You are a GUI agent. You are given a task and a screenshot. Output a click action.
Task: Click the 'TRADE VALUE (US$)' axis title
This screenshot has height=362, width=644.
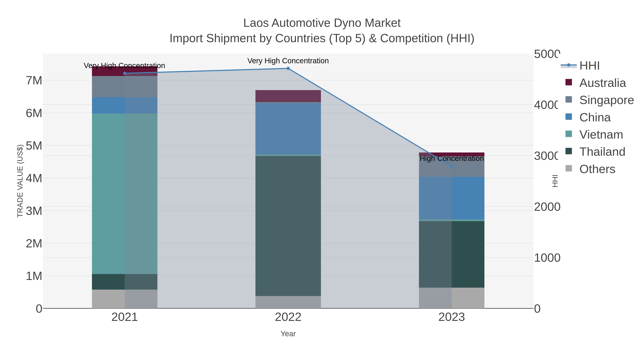pos(20,181)
